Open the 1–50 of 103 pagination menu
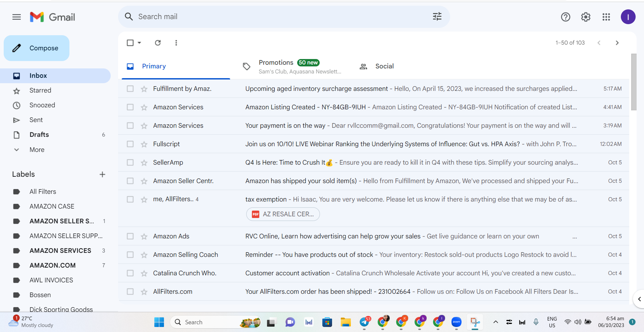This screenshot has width=644, height=332. [570, 43]
